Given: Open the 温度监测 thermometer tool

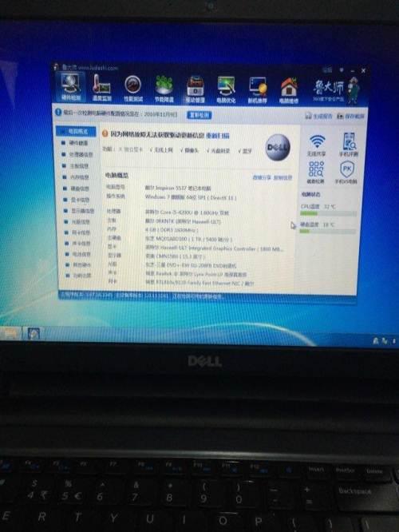Looking at the screenshot, I should pos(101,88).
